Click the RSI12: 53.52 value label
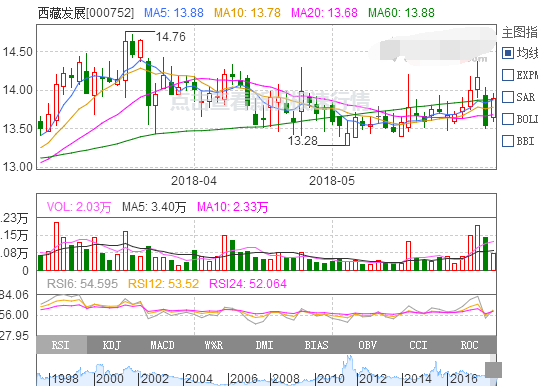The image size is (538, 388). tap(163, 284)
